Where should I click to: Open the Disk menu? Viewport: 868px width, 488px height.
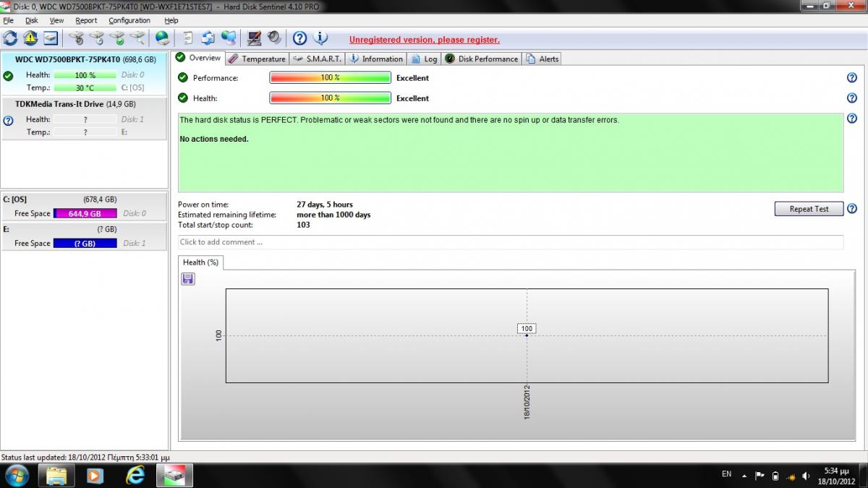coord(32,20)
